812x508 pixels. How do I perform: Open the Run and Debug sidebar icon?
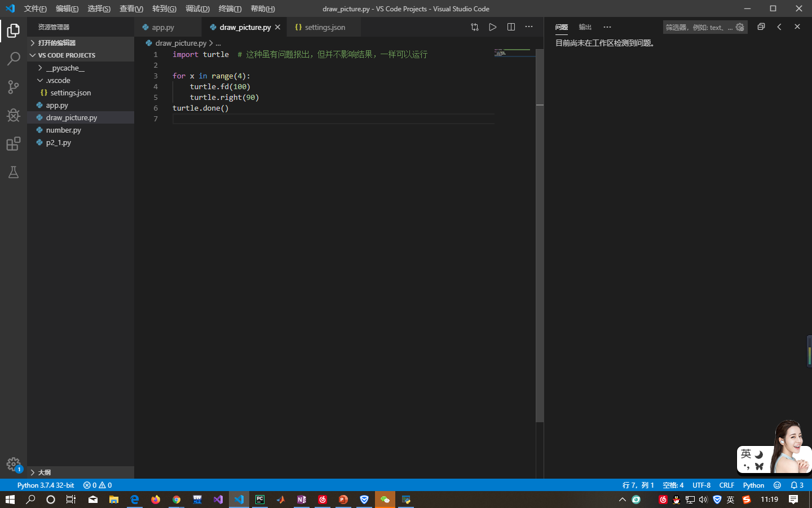click(x=13, y=115)
